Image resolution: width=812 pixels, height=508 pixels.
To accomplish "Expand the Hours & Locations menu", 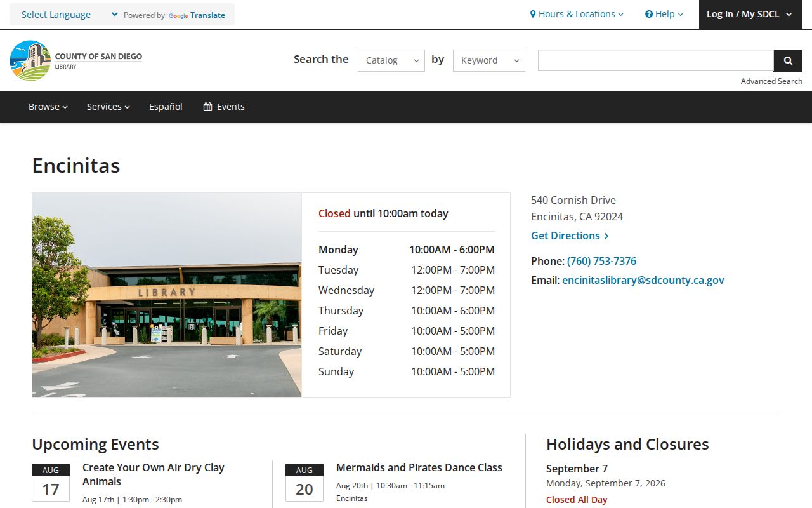I will (x=577, y=14).
